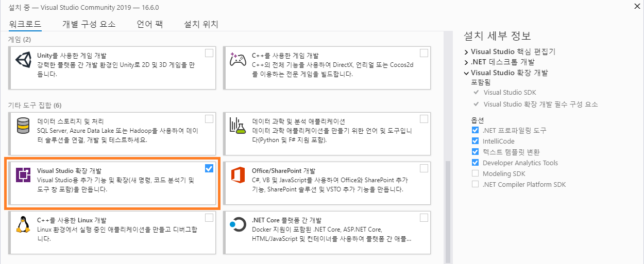Viewport: 644px width, 264px height.
Task: Click the Office/SharePoint logo icon
Action: click(238, 175)
